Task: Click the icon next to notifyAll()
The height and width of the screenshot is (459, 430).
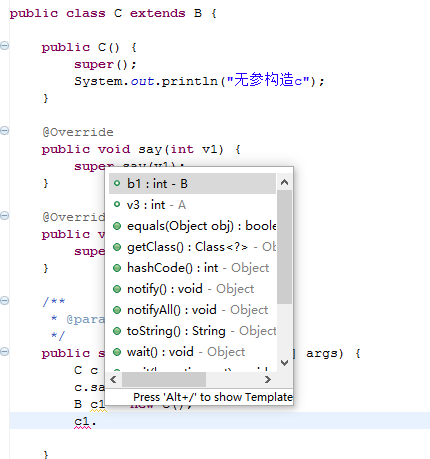Action: [x=117, y=310]
